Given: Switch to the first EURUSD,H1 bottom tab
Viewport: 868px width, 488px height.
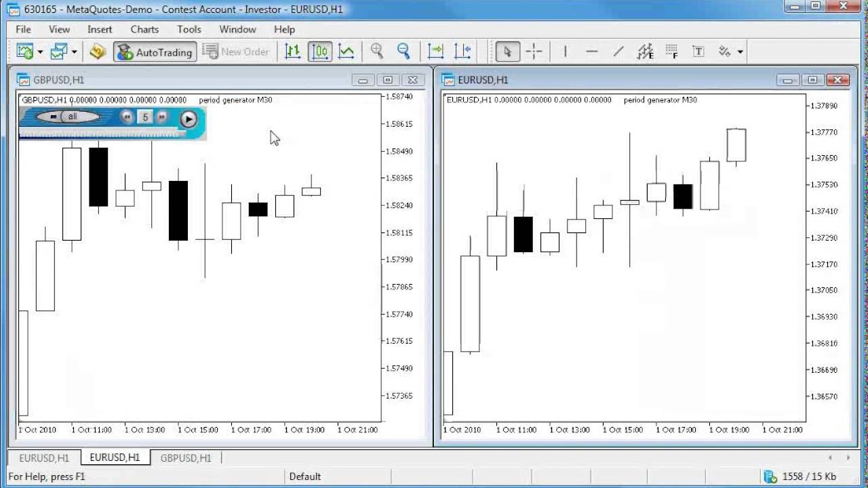Looking at the screenshot, I should (x=43, y=458).
